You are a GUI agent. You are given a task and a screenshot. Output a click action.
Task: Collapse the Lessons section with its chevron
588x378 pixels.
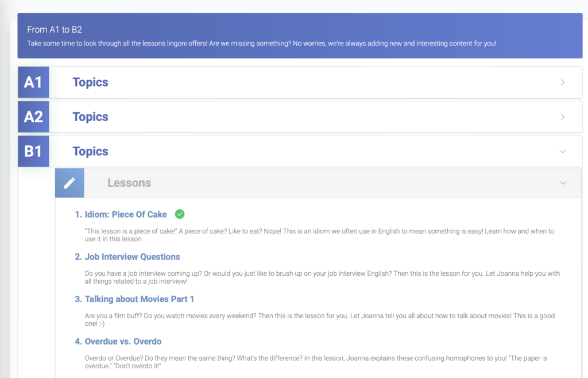click(x=563, y=183)
